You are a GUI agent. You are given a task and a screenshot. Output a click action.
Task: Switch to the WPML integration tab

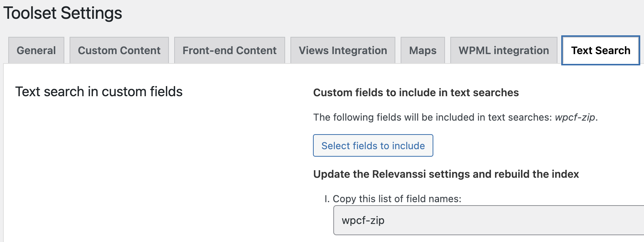pyautogui.click(x=504, y=50)
